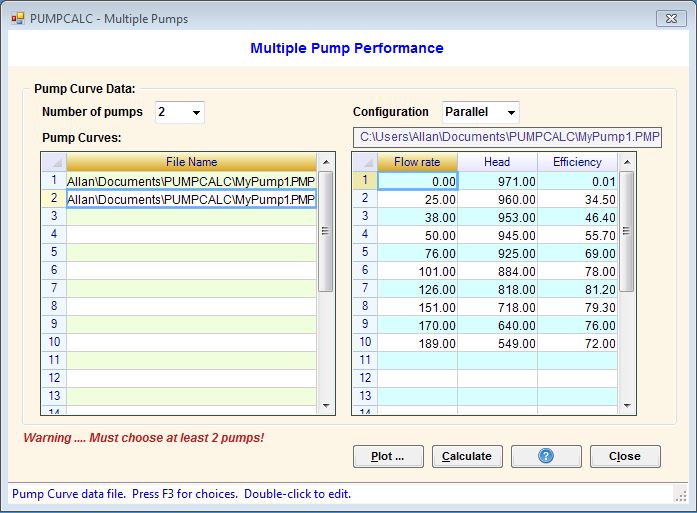Click the Head column header

click(497, 162)
